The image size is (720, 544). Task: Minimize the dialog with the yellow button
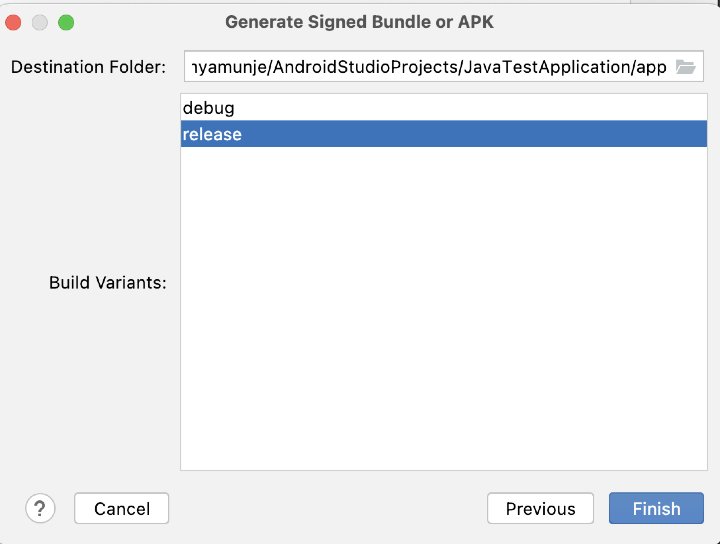point(40,21)
